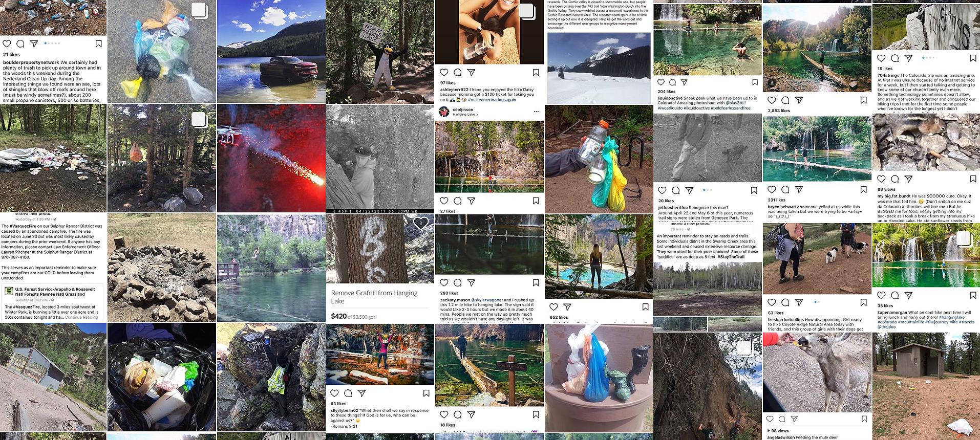
Task: Expand the VasquezFire post with Continue Reading
Action: click(x=81, y=317)
